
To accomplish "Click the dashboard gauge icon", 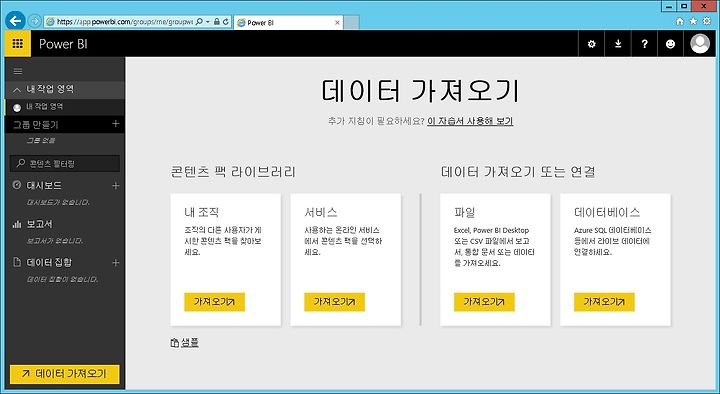I will pyautogui.click(x=17, y=185).
